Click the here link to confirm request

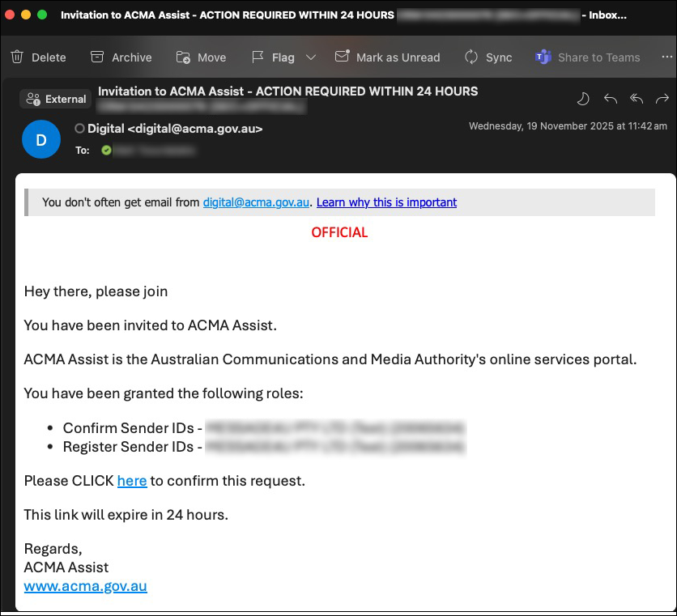tap(132, 481)
